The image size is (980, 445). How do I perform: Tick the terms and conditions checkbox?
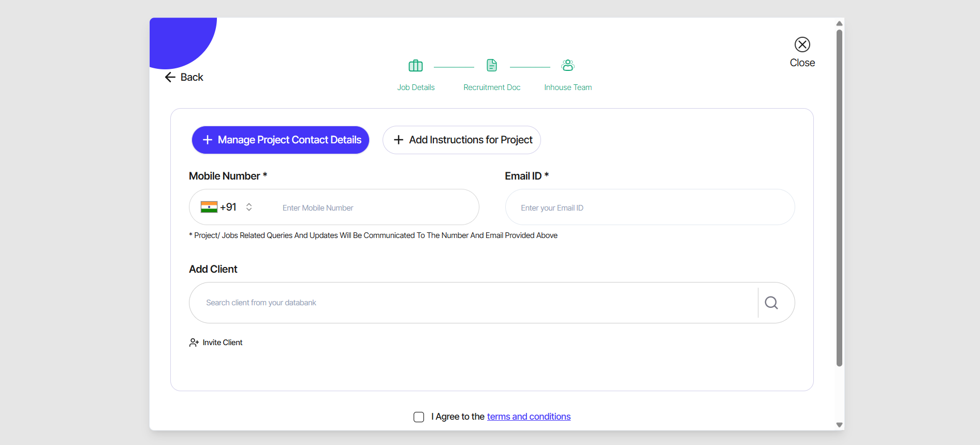tap(419, 417)
